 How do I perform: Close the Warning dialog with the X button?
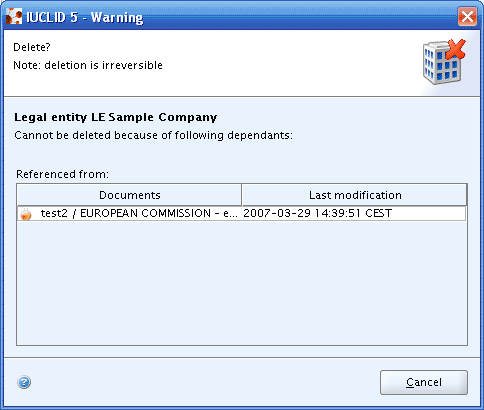(x=467, y=17)
